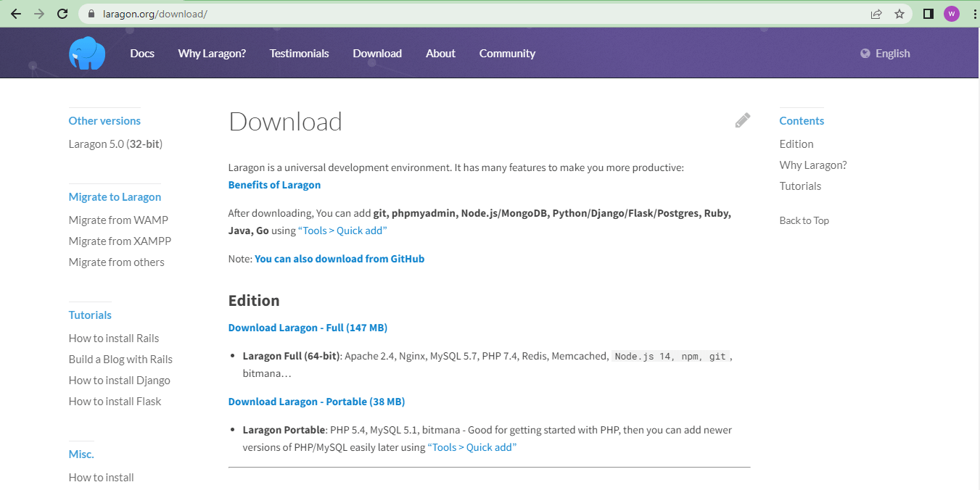Click Download Laragon - Full (147 MB)
The image size is (980, 490).
(x=308, y=328)
